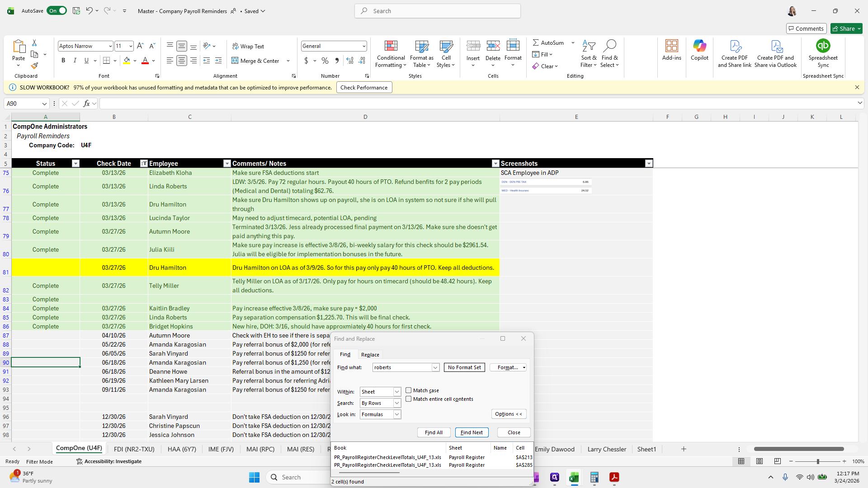This screenshot has width=868, height=488.
Task: Open the Look in dropdown
Action: tap(397, 414)
